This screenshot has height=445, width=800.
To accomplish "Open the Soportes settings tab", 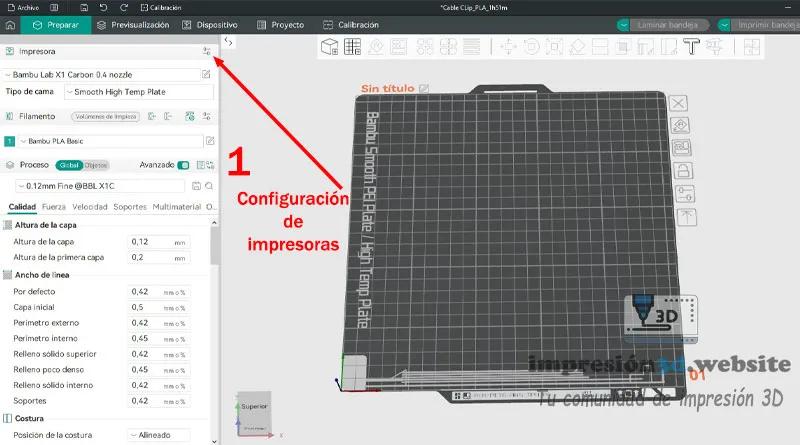I will [130, 207].
